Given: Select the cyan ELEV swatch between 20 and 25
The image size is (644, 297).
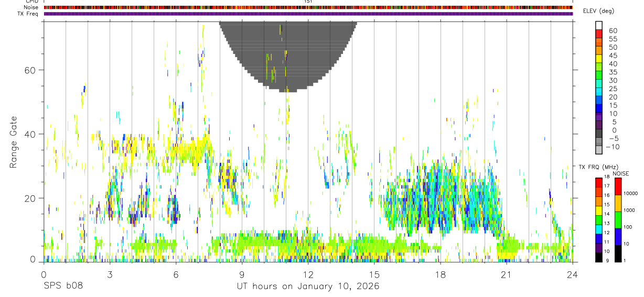Looking at the screenshot, I should (x=599, y=92).
